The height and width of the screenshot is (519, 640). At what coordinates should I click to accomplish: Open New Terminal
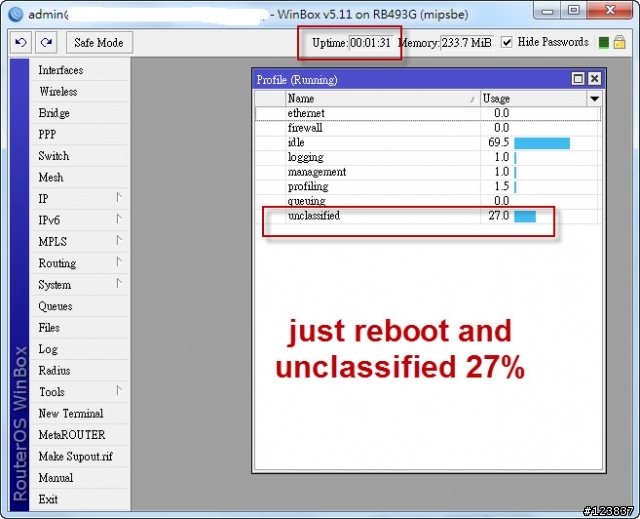point(80,414)
